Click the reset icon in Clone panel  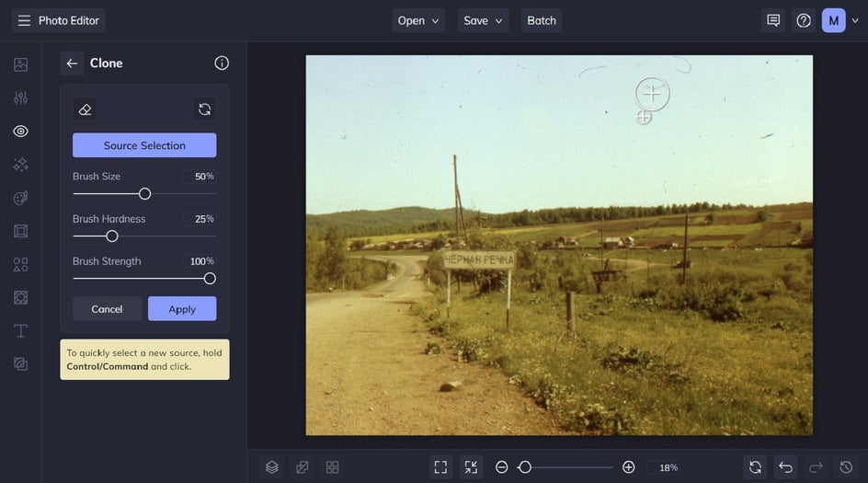[x=204, y=109]
